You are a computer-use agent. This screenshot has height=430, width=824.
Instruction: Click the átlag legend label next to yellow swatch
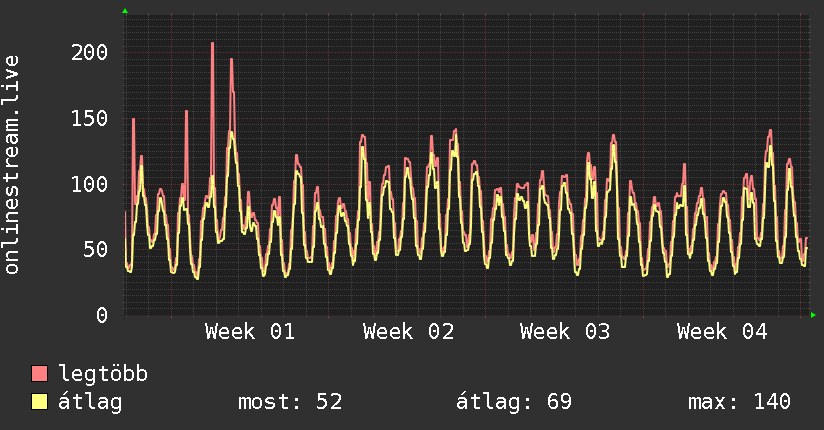coord(90,402)
